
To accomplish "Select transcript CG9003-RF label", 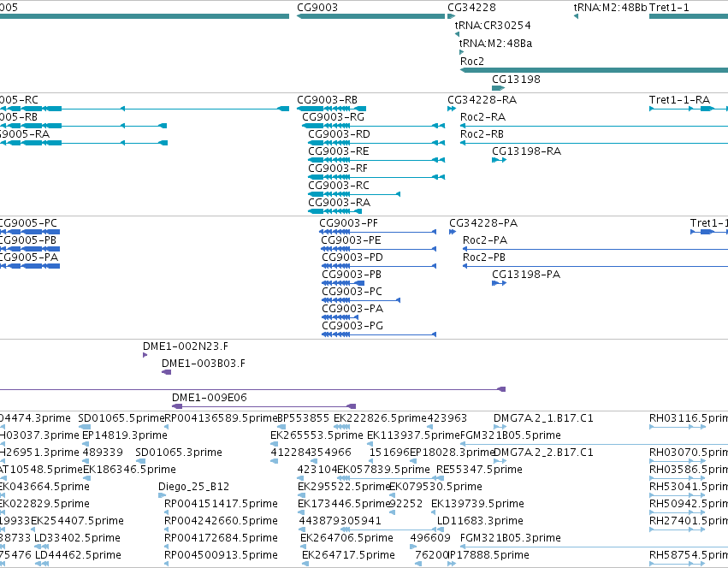I will coord(338,169).
